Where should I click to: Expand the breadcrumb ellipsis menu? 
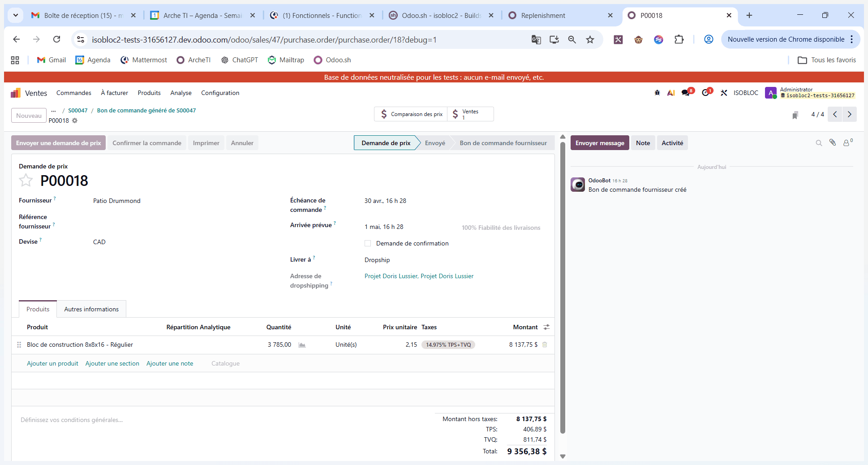coord(54,111)
